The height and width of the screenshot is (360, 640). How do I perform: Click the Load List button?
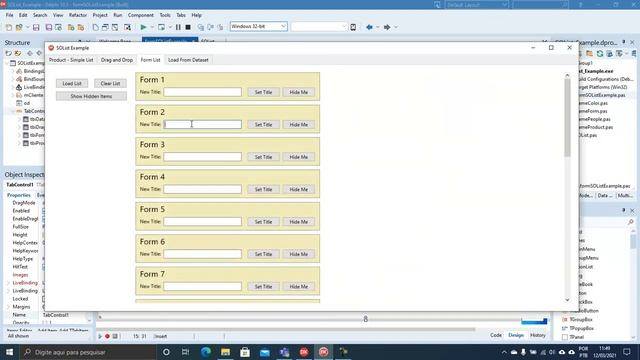[72, 83]
